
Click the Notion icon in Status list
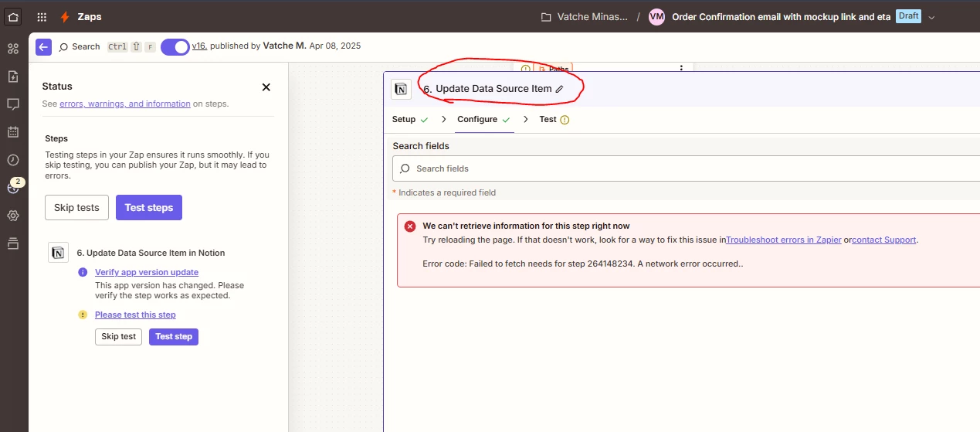(x=58, y=253)
